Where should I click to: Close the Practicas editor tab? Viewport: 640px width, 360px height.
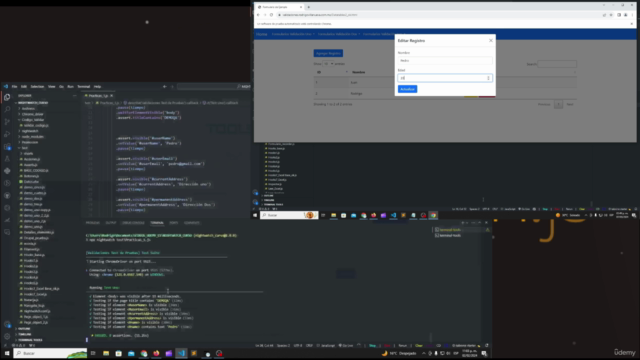pyautogui.click(x=111, y=96)
